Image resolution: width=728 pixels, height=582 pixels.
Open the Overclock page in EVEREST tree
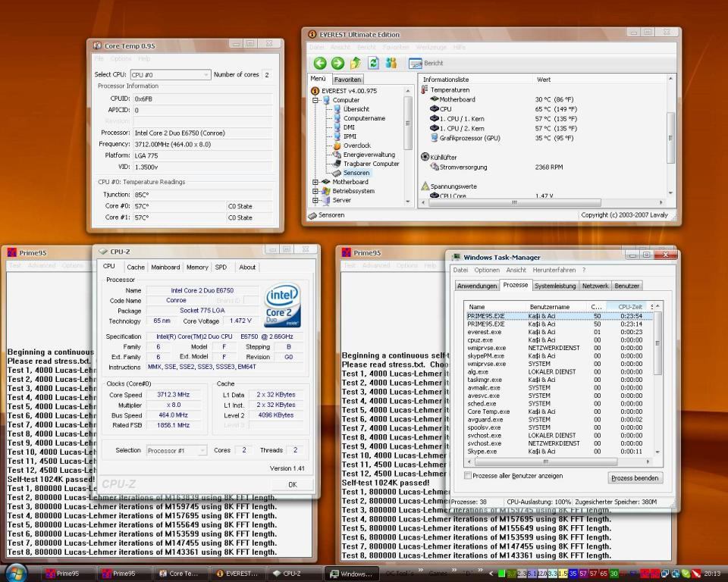click(356, 145)
